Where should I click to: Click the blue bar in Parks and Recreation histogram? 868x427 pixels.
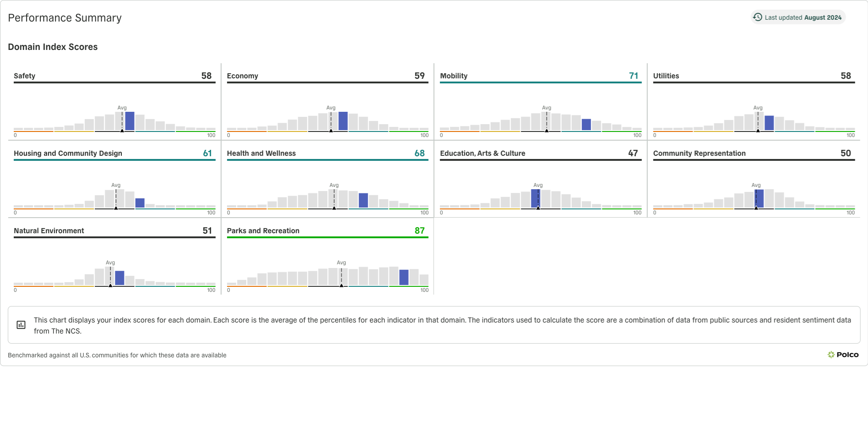404,277
